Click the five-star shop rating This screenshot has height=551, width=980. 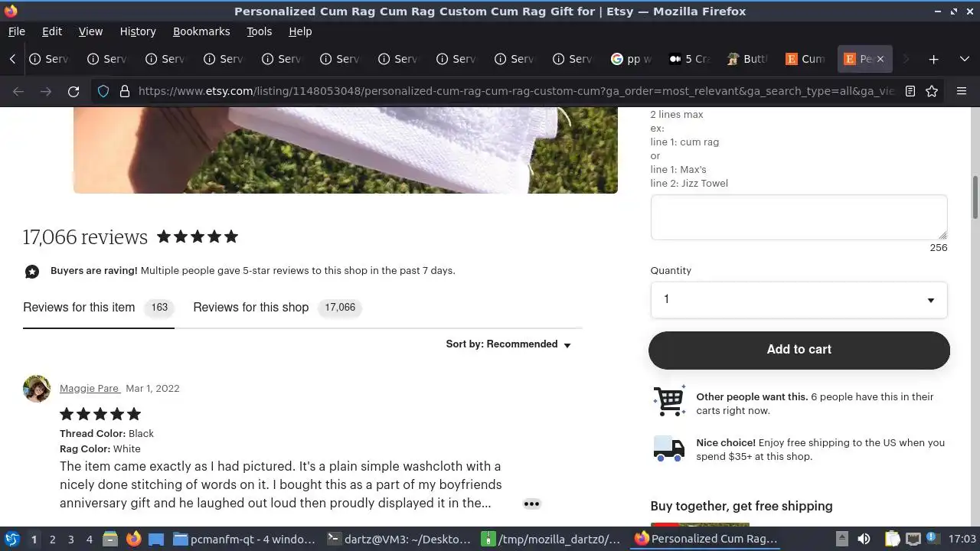[x=198, y=236]
